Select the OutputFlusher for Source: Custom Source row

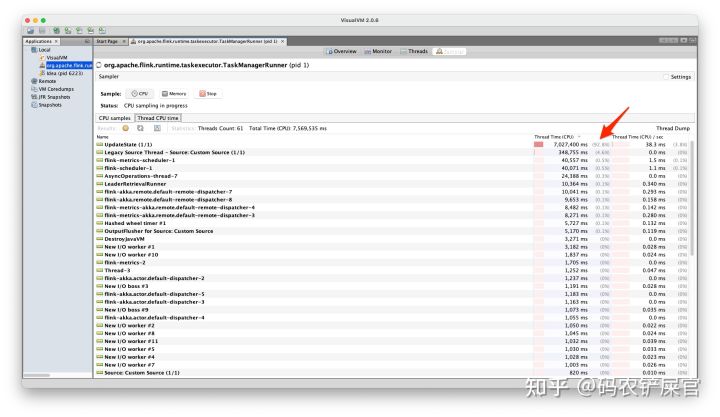tap(393, 231)
